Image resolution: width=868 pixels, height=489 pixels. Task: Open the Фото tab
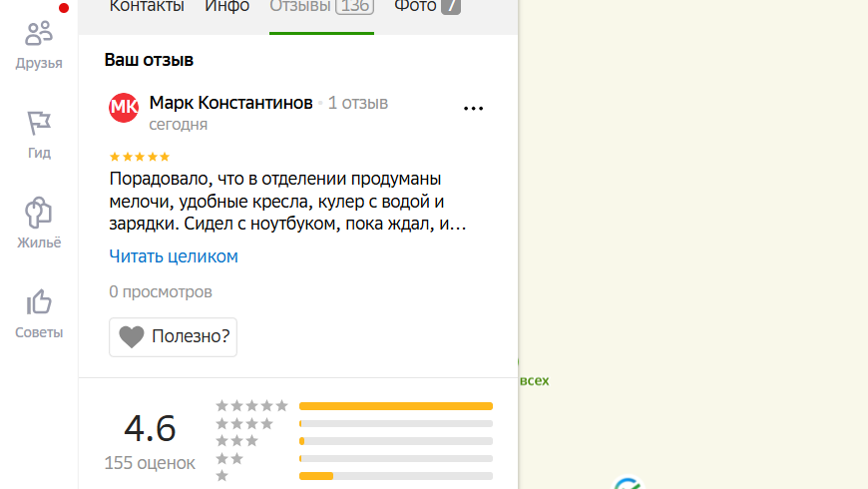coord(415,7)
